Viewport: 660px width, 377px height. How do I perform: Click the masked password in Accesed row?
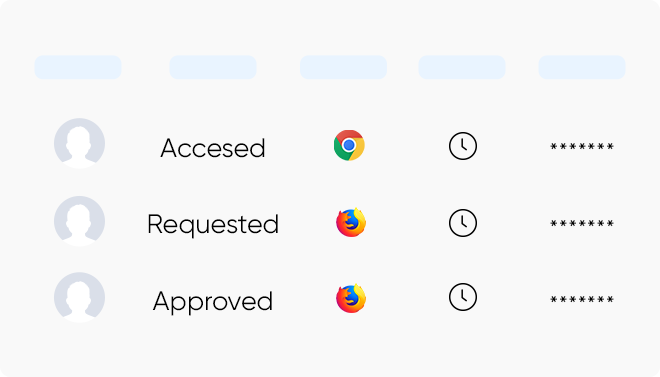pyautogui.click(x=582, y=146)
